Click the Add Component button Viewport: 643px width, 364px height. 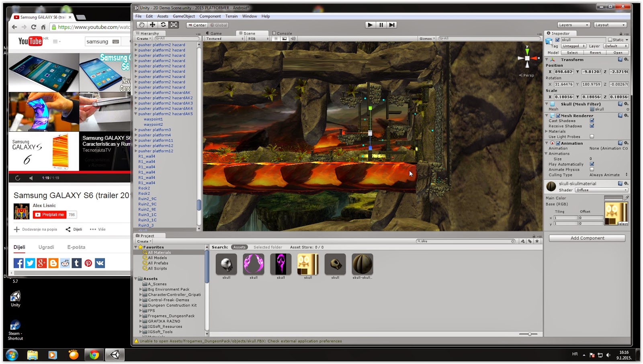[587, 238]
